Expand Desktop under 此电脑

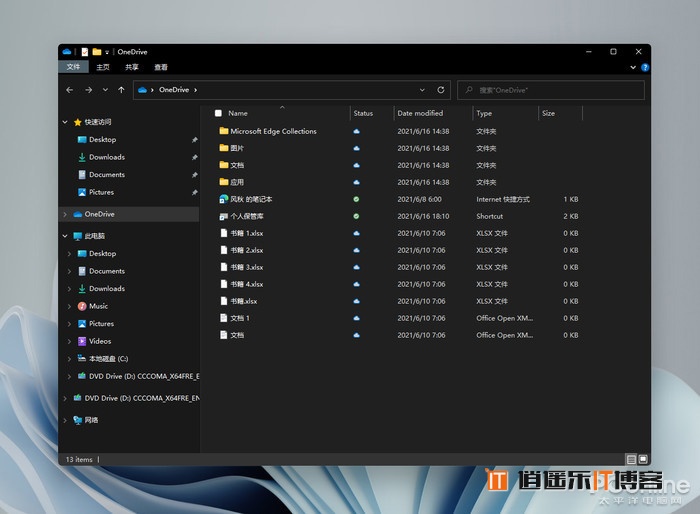[x=69, y=254]
